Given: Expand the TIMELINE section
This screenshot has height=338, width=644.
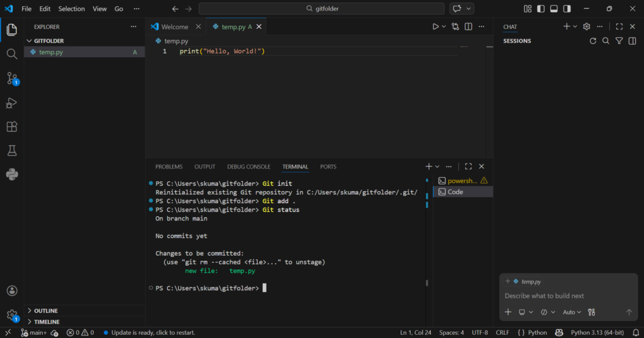Looking at the screenshot, I should 47,322.
